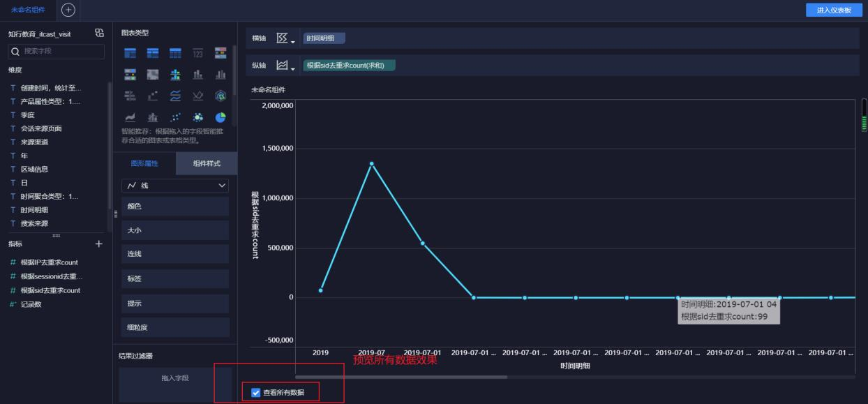
Task: Choose the crossed lines range chart icon
Action: [198, 96]
